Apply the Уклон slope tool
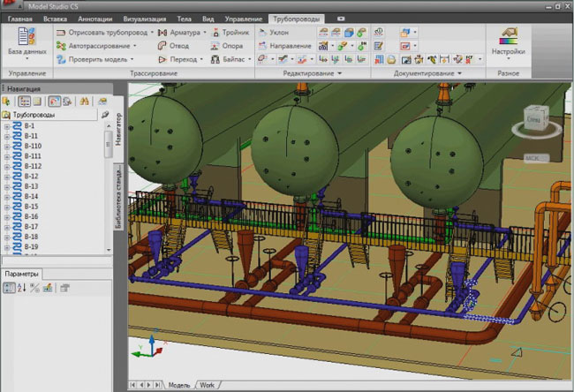 (274, 33)
